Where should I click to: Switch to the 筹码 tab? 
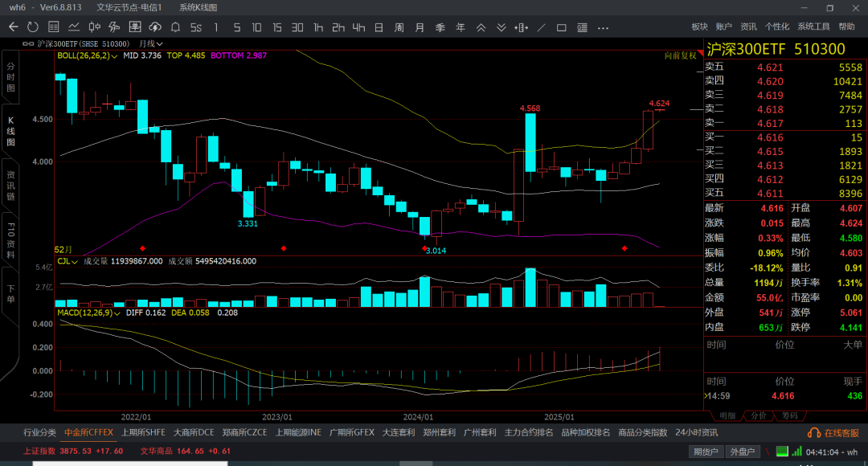click(790, 415)
